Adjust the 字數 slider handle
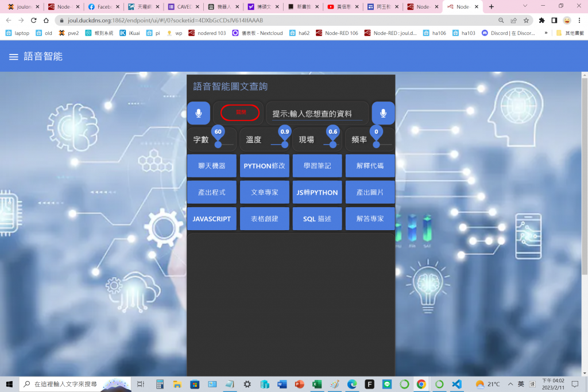588x392 pixels. [x=218, y=145]
